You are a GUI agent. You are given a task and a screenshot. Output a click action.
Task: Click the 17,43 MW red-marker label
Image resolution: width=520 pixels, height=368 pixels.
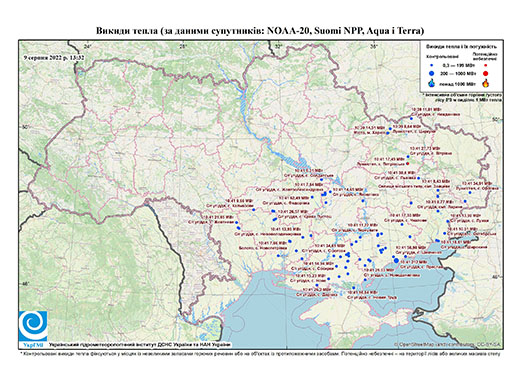click(x=389, y=159)
